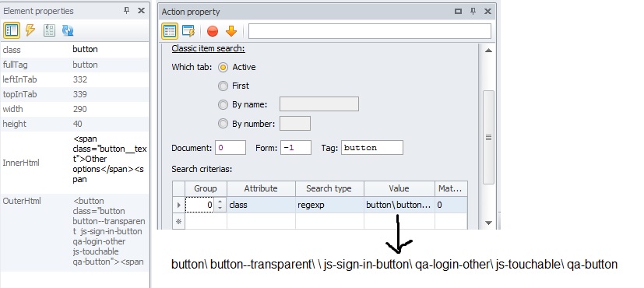Click the lightning bolt icon in Element properties
This screenshot has height=288, width=644.
(30, 30)
